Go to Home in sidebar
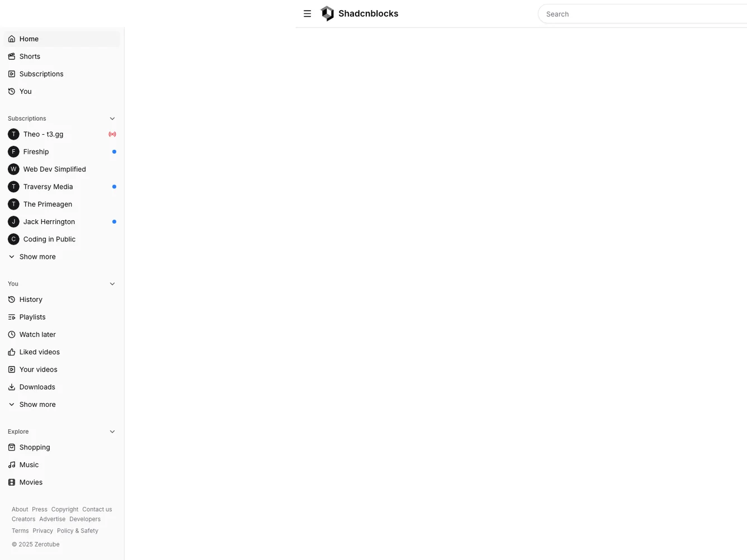The image size is (747, 560). point(29,39)
